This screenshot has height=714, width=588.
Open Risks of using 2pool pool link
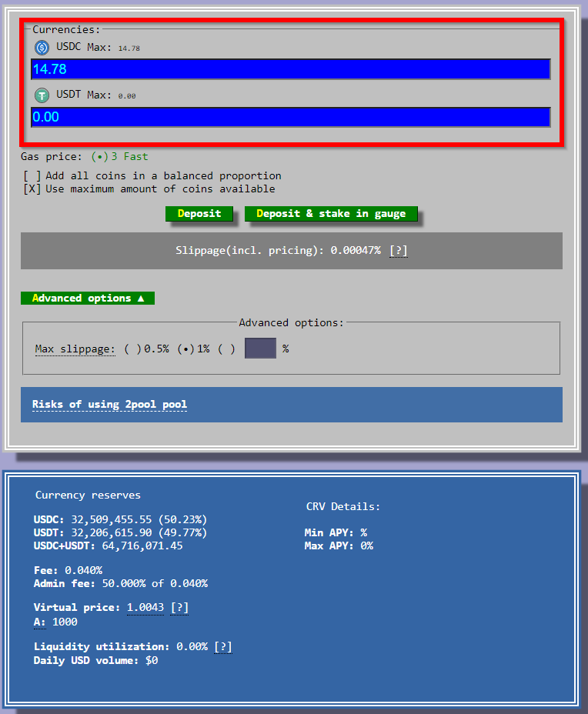click(109, 405)
